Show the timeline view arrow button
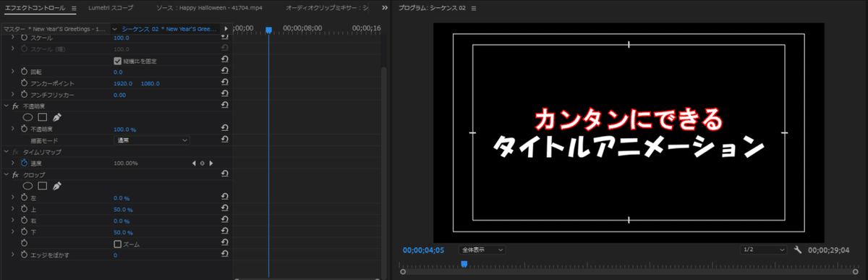This screenshot has height=280, width=868. point(226,29)
